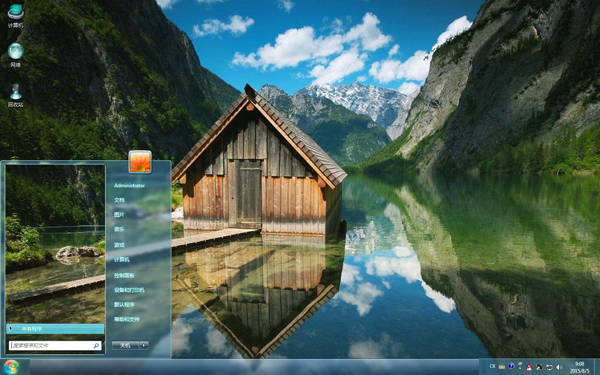Open 控制面板 (Control Panel) from Start menu
Viewport: 600px width, 375px height.
click(124, 275)
